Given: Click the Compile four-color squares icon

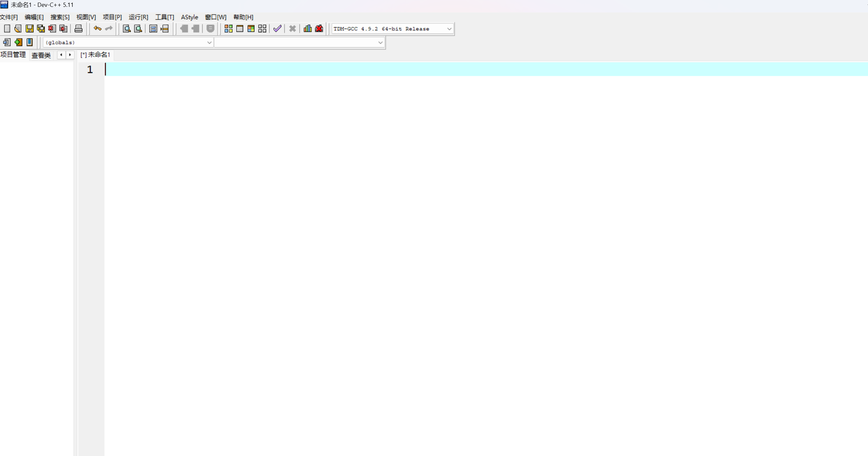Looking at the screenshot, I should click(x=228, y=29).
